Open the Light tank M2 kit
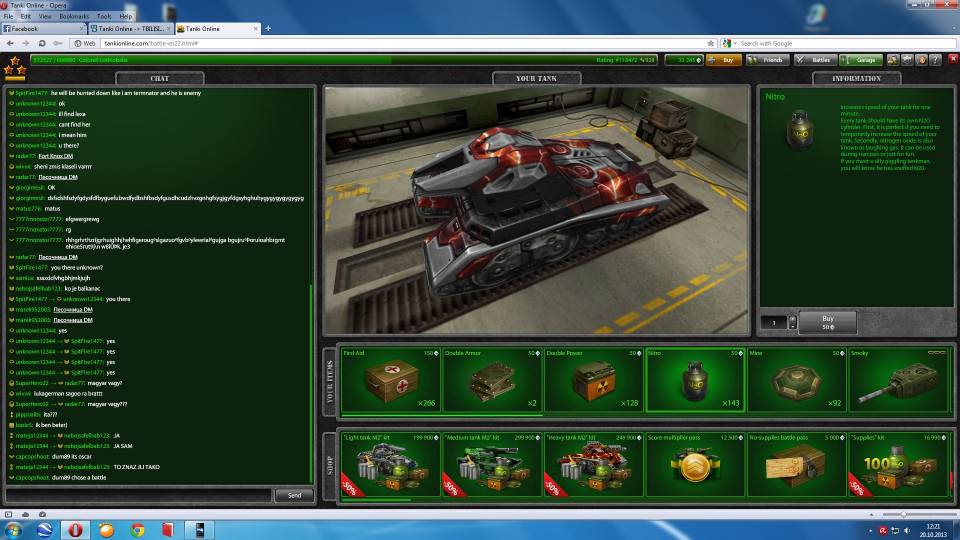The width and height of the screenshot is (960, 540). (391, 464)
